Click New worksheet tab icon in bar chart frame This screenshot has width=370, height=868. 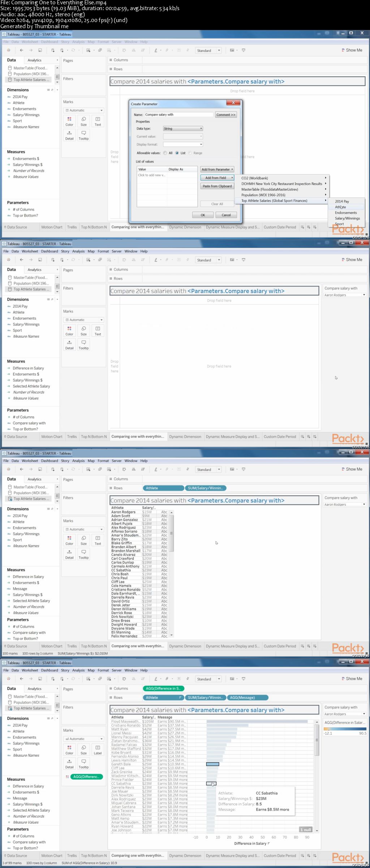pos(302,855)
